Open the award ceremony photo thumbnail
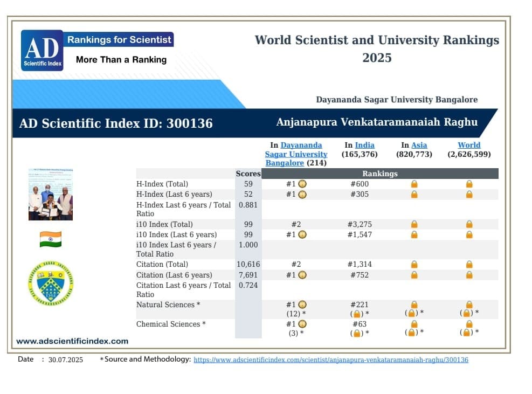Viewport: 532px width, 394px height. tap(51, 195)
